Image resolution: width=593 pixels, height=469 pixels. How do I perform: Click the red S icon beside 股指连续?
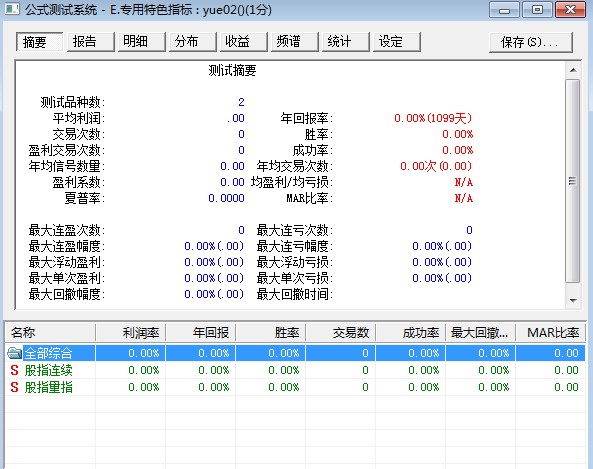(x=14, y=370)
